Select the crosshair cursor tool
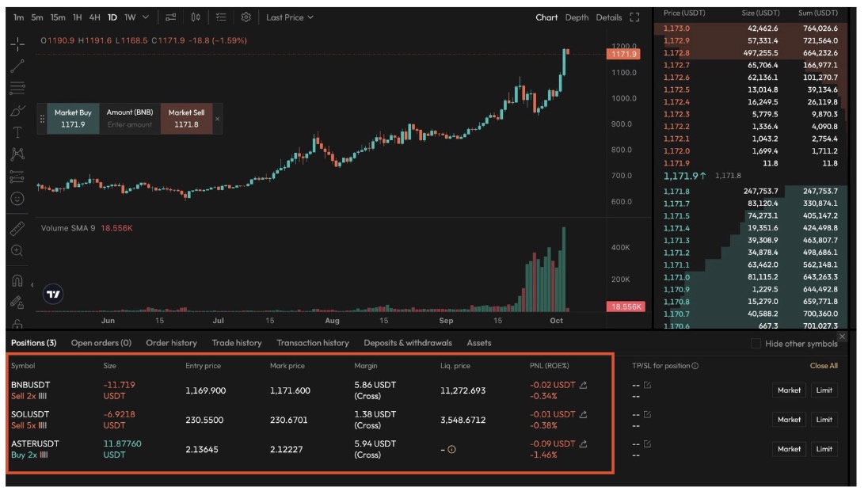This screenshot has width=868, height=491. tap(17, 44)
